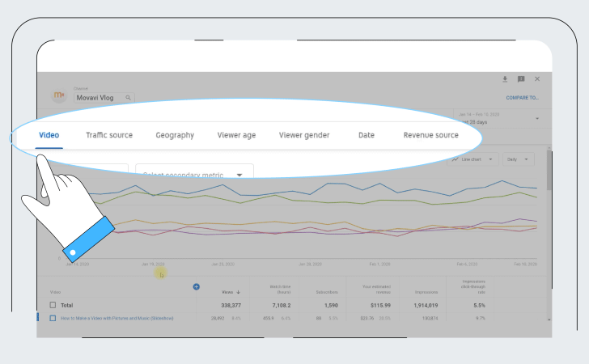589x364 pixels.
Task: Select the Viewer age tab
Action: (x=236, y=135)
